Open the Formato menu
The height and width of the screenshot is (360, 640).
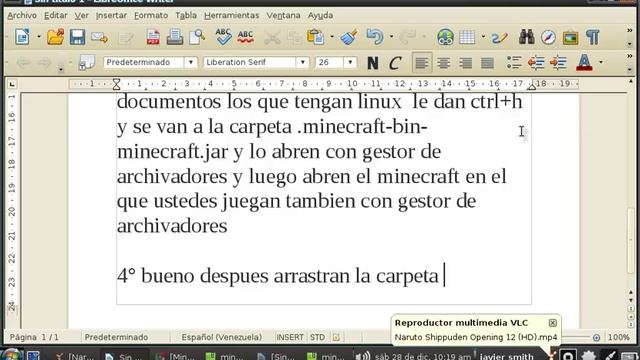pos(151,16)
